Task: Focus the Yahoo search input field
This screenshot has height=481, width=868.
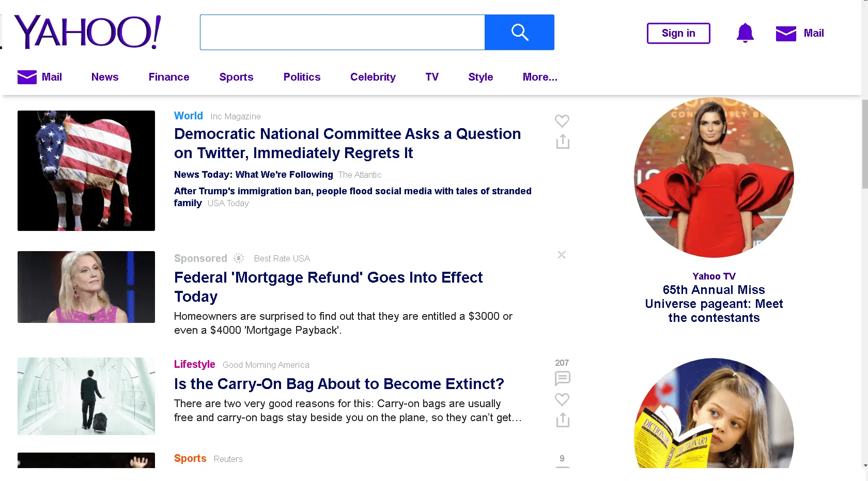Action: (x=342, y=33)
